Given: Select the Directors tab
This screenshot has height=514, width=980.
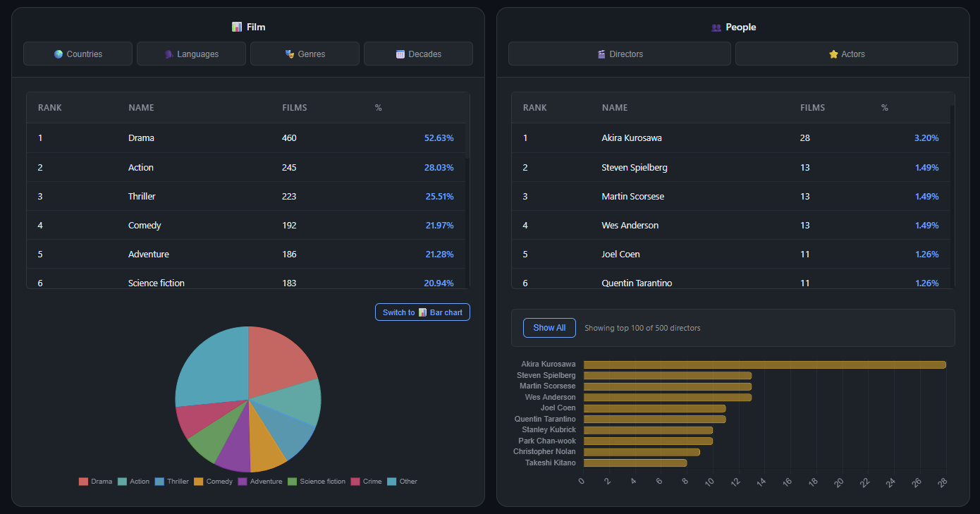Looking at the screenshot, I should point(620,54).
